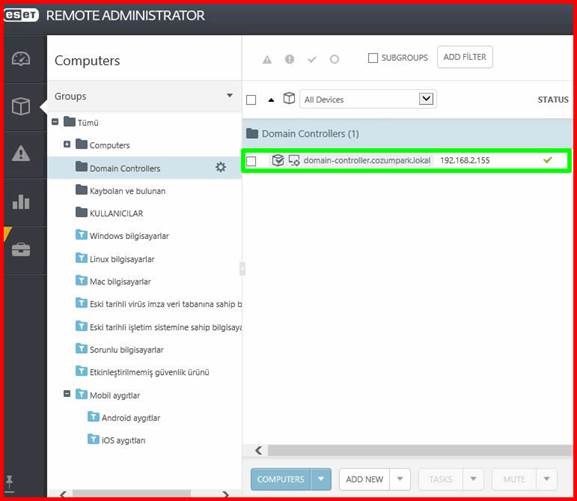Filter by checkmark OK status icon
577x501 pixels.
(312, 59)
